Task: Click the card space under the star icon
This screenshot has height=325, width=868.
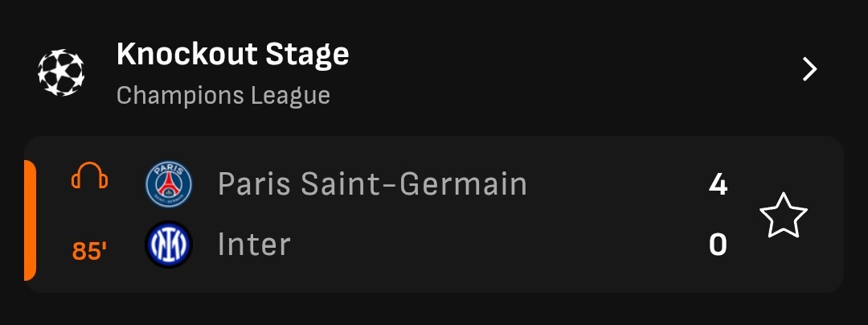Action: click(x=784, y=265)
